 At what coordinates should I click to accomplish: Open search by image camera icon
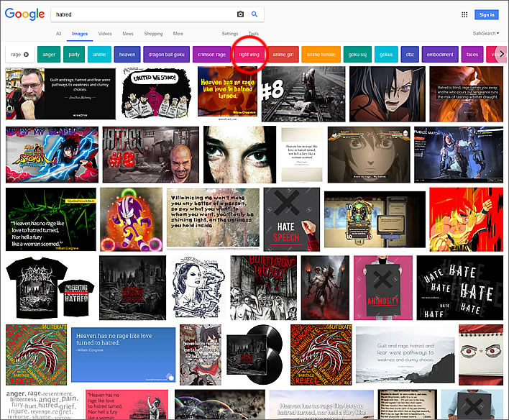pos(240,14)
